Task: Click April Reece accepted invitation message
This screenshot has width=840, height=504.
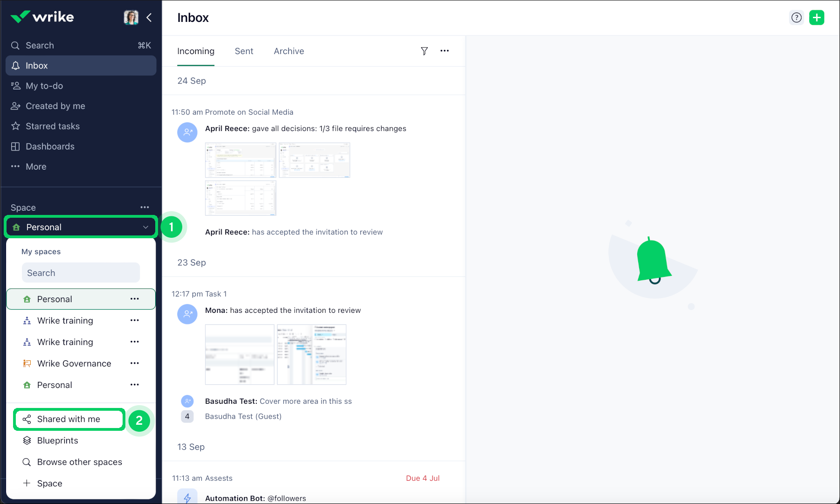Action: coord(294,232)
